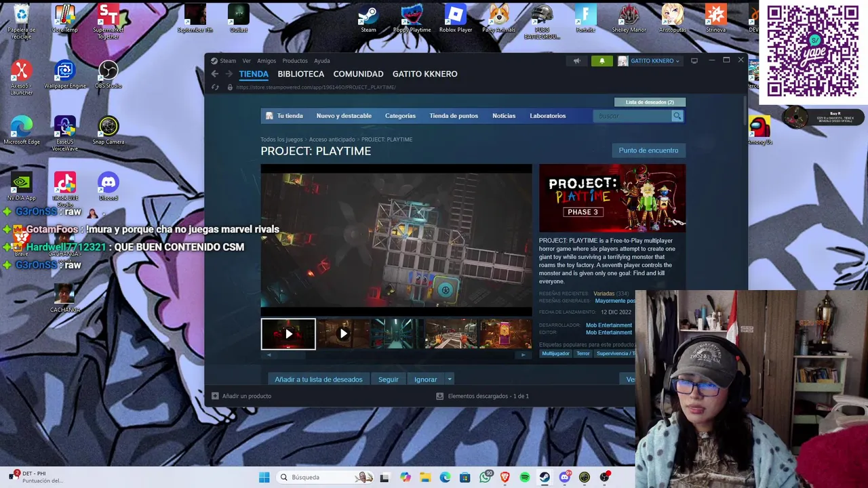The width and height of the screenshot is (868, 488).
Task: Select NVIDIA App desktop icon
Action: (x=22, y=186)
